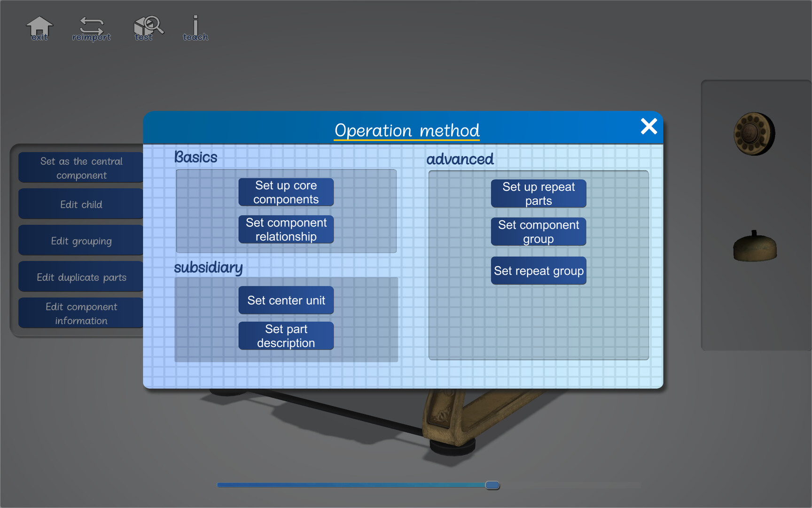The height and width of the screenshot is (508, 812).
Task: Select the dome-shaped part thumbnail
Action: pyautogui.click(x=755, y=246)
